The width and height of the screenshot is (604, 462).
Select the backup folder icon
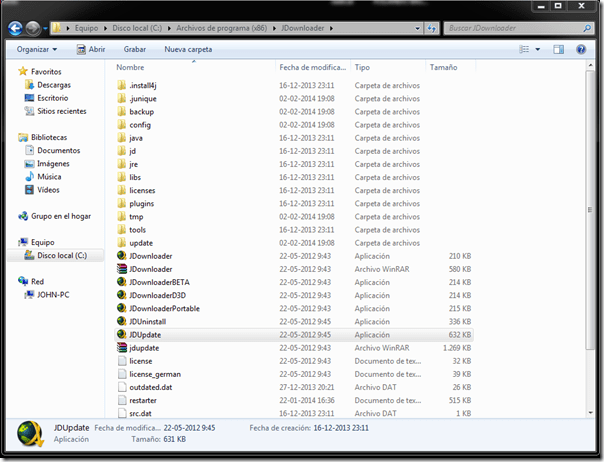[x=121, y=111]
